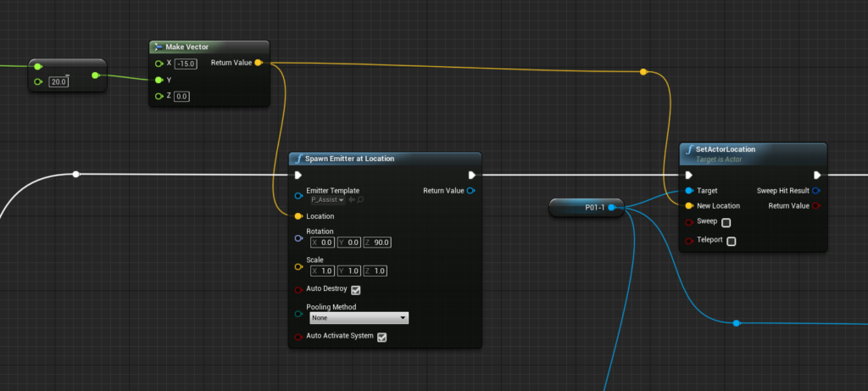Enable the Sweep checkbox
The image size is (868, 391).
(x=726, y=222)
